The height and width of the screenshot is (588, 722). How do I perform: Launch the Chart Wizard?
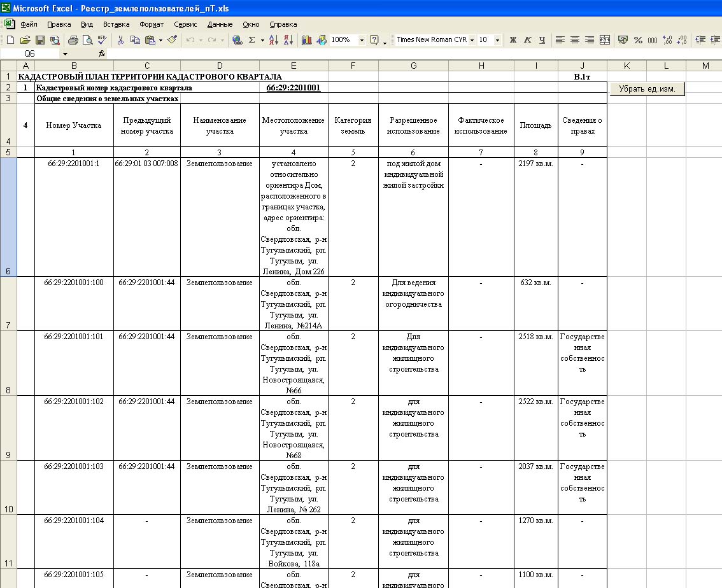[307, 40]
